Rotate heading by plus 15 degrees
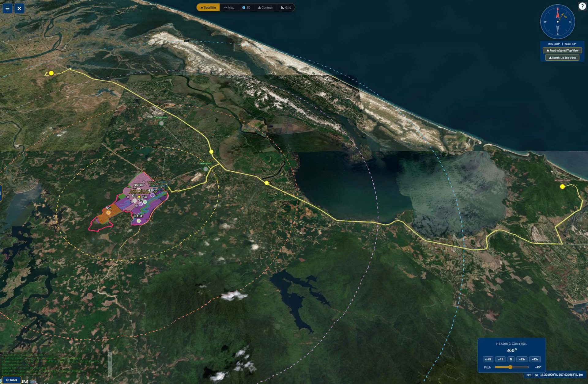Viewport: 588px width, 384px height. pos(522,359)
